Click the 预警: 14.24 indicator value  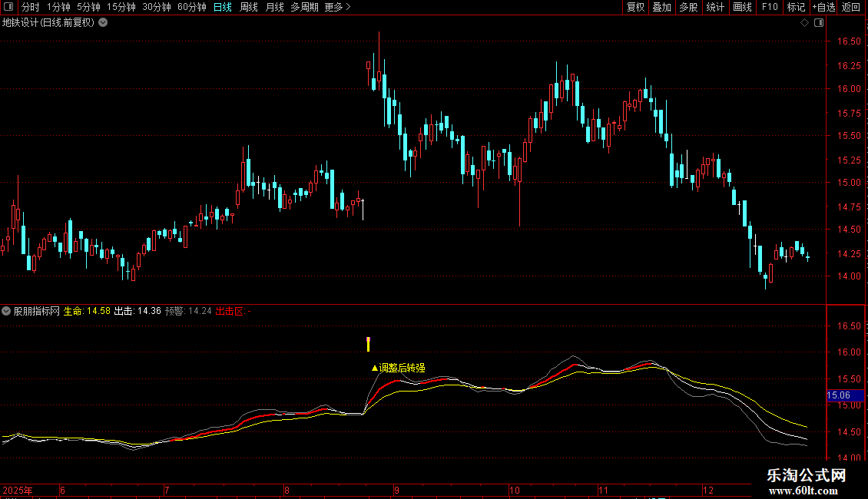tap(188, 311)
